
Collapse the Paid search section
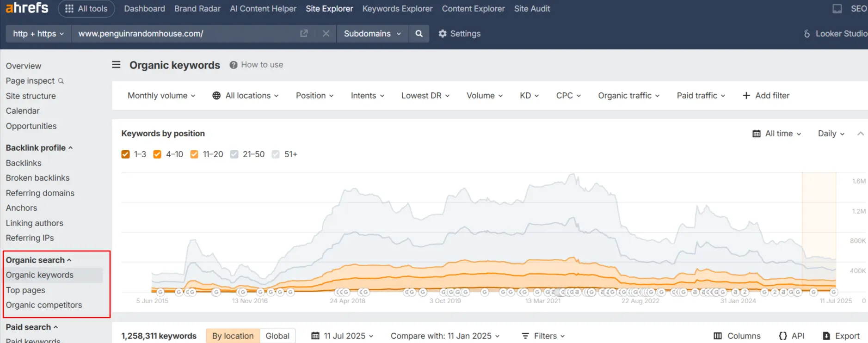(x=31, y=327)
